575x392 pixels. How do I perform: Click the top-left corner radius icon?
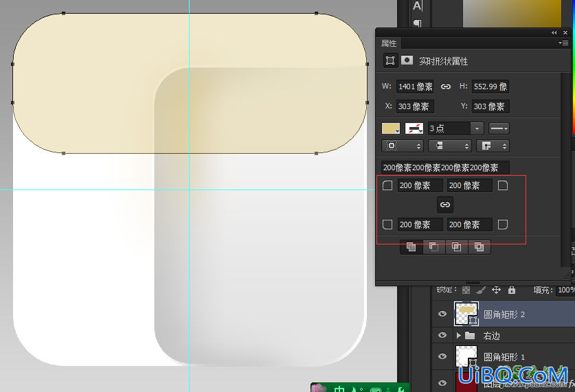(387, 185)
